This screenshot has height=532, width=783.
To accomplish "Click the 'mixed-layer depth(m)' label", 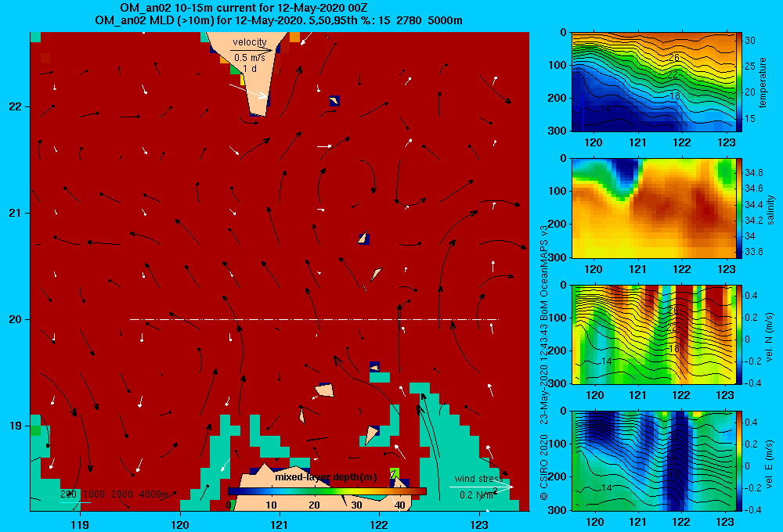I will (326, 477).
